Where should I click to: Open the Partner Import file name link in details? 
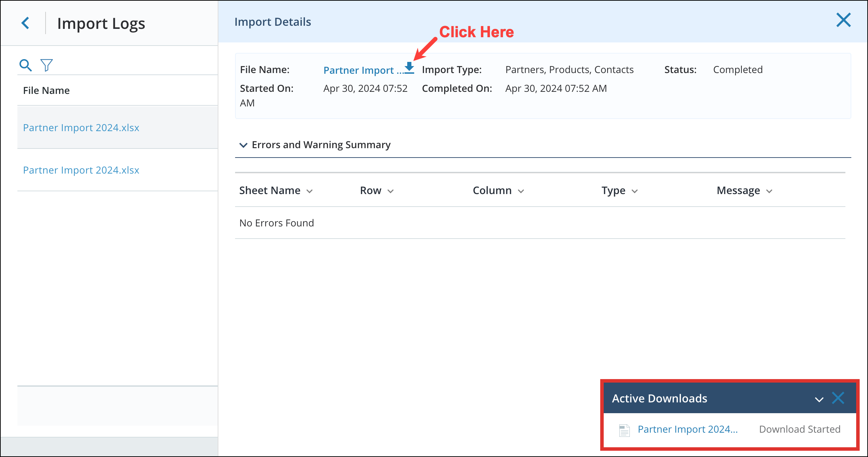point(364,70)
